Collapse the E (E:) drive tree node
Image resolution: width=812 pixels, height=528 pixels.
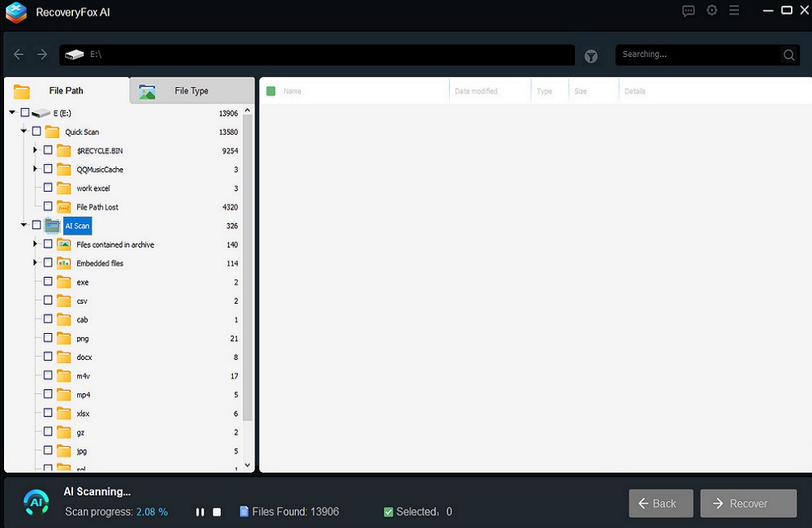pyautogui.click(x=11, y=113)
